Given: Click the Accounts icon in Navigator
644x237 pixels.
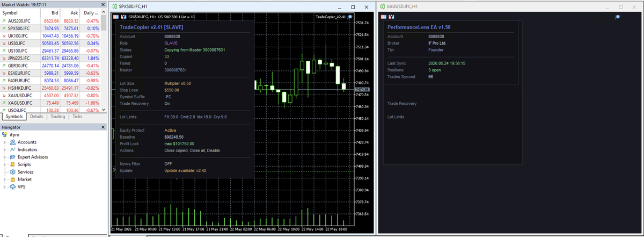Looking at the screenshot, I should coord(13,142).
